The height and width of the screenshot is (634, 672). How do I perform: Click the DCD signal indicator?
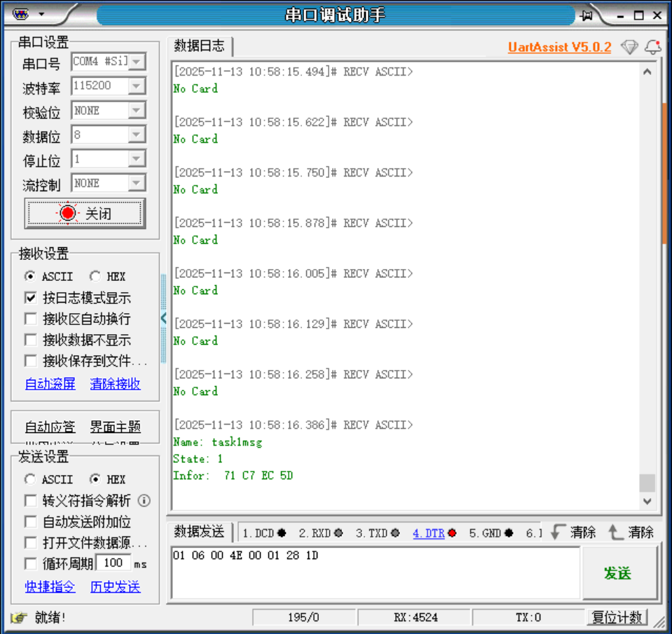tap(282, 533)
